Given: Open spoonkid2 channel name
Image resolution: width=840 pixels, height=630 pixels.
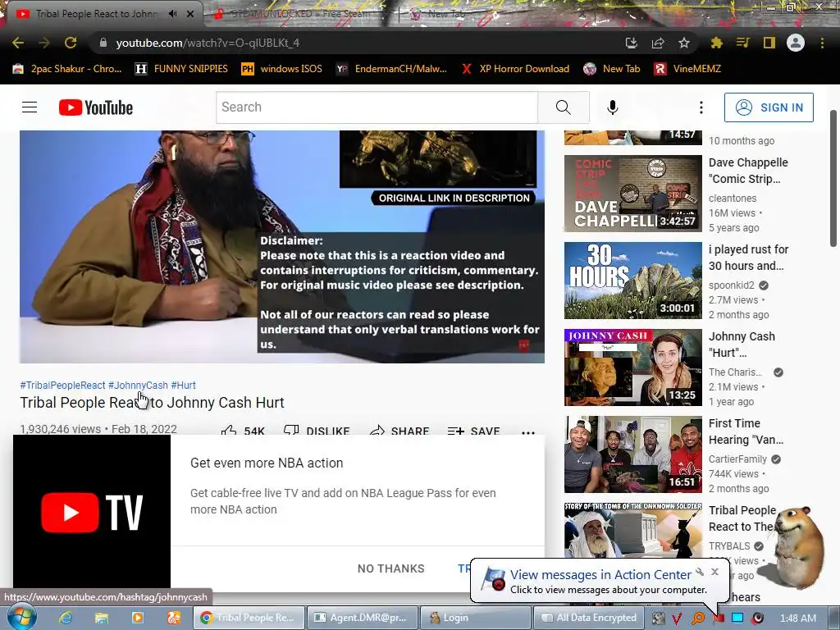Looking at the screenshot, I should pyautogui.click(x=731, y=285).
